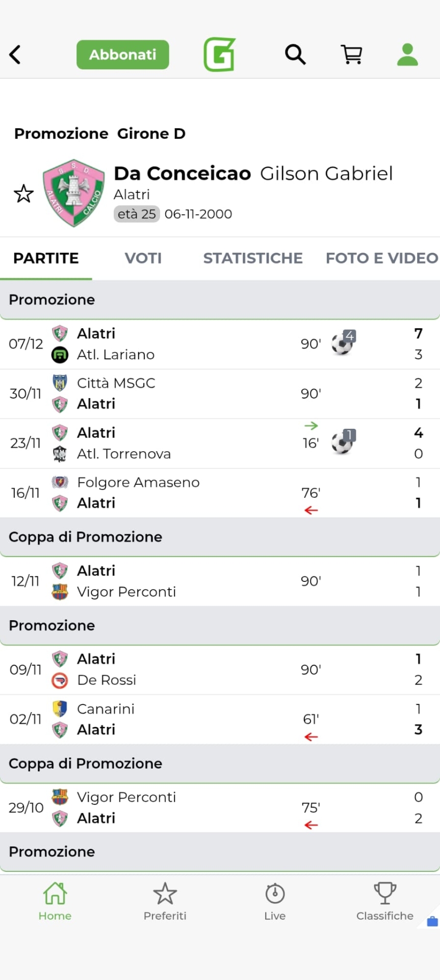Open Live stopwatch in bottom navigation
The image size is (440, 980).
tap(275, 902)
